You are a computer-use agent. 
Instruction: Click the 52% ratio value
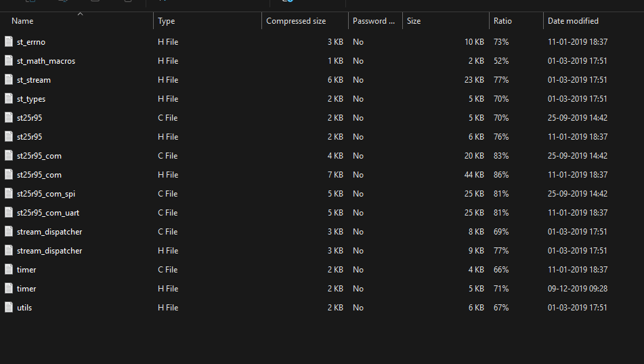tap(501, 61)
